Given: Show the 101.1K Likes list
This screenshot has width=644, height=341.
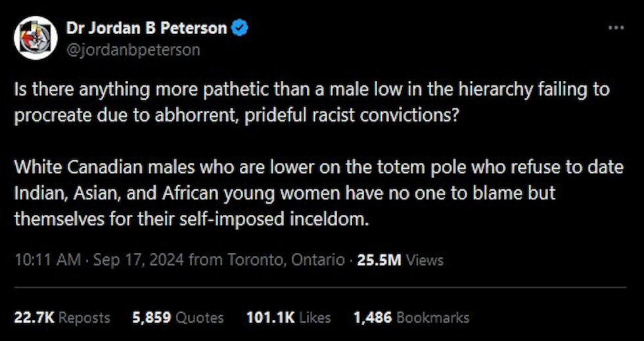Looking at the screenshot, I should coord(288,317).
